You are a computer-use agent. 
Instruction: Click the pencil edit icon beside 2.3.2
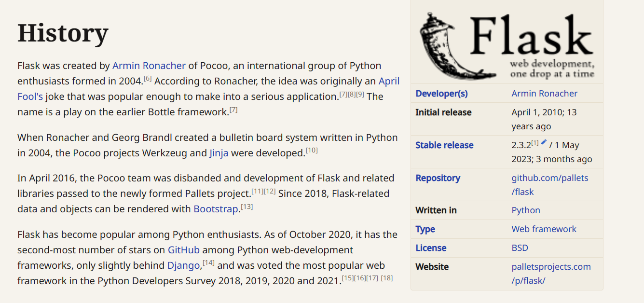tap(544, 142)
